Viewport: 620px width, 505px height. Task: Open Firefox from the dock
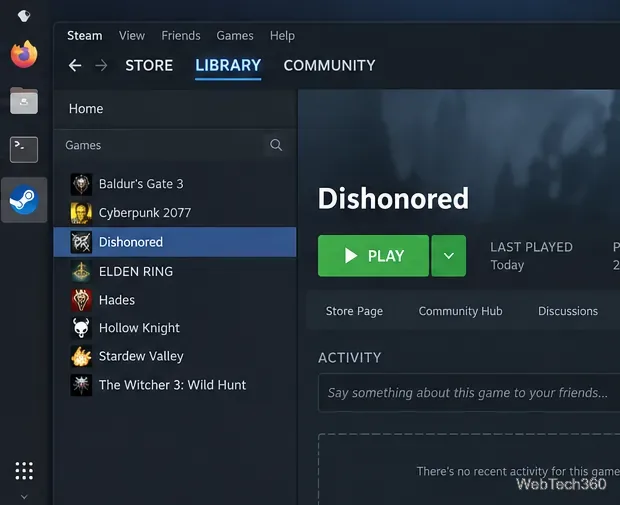[24, 54]
